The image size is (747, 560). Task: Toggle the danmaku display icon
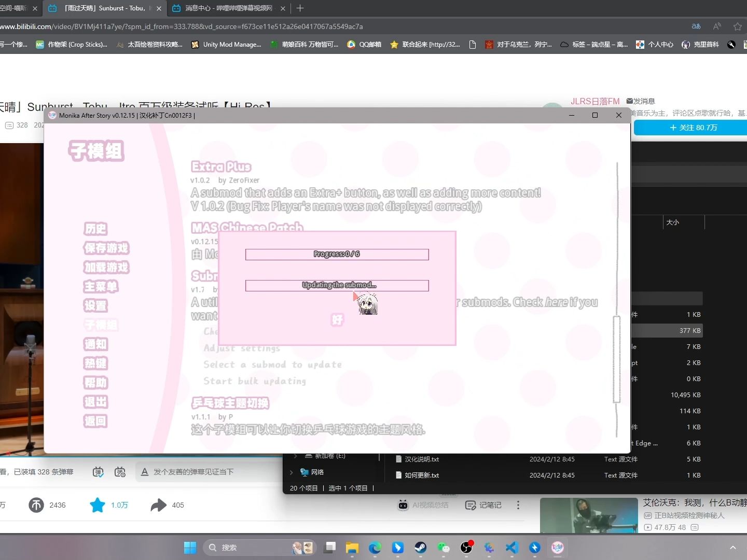[x=98, y=472]
